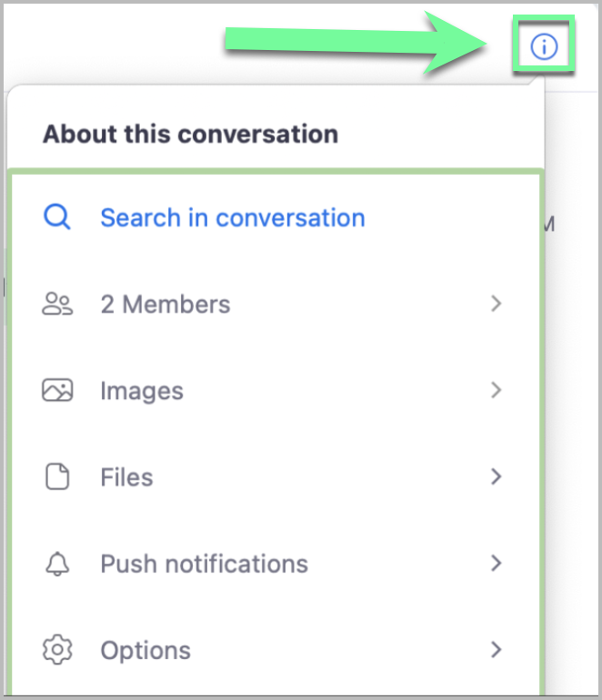602x700 pixels.
Task: Click the conversation info icon
Action: point(543,45)
